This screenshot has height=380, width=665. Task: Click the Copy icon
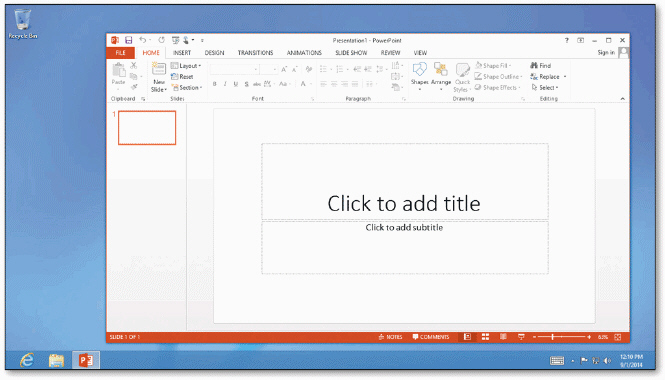134,76
